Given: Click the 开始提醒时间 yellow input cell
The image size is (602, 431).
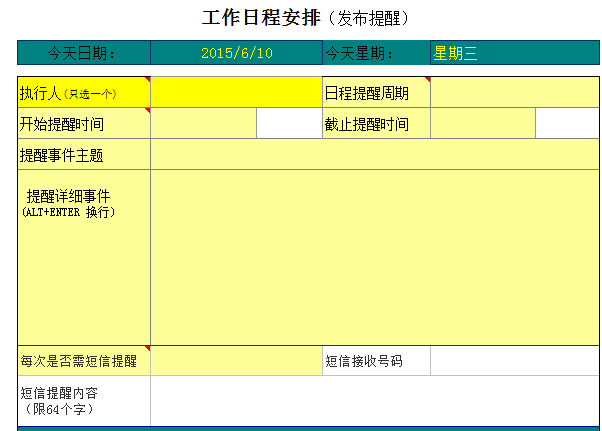Looking at the screenshot, I should [x=203, y=124].
